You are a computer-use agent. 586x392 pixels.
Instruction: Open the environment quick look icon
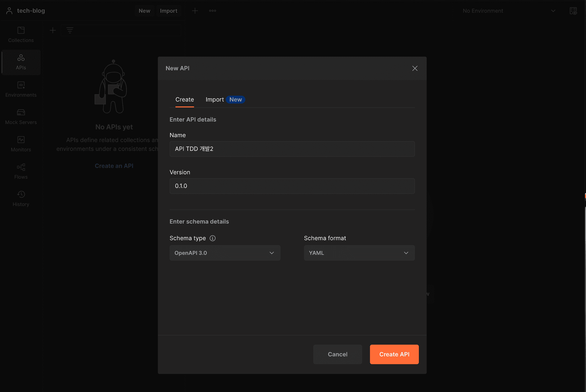click(x=573, y=11)
